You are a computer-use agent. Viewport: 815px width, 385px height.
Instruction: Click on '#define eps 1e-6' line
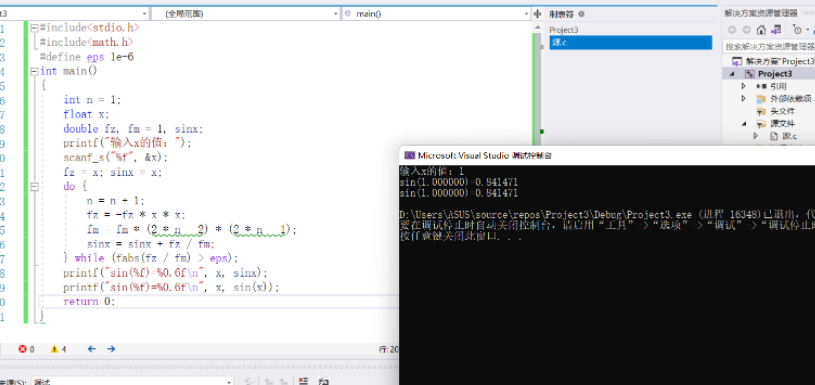click(x=86, y=57)
